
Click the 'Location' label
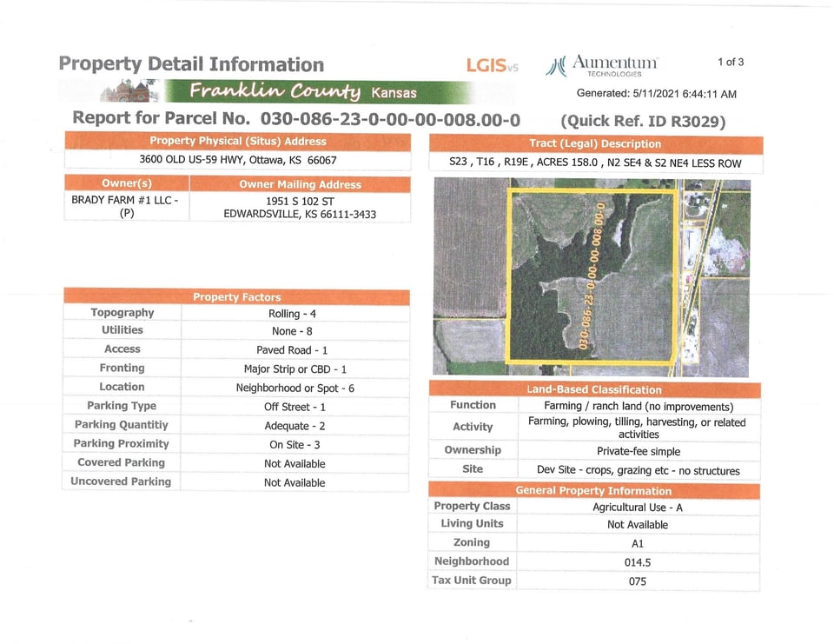click(x=122, y=387)
